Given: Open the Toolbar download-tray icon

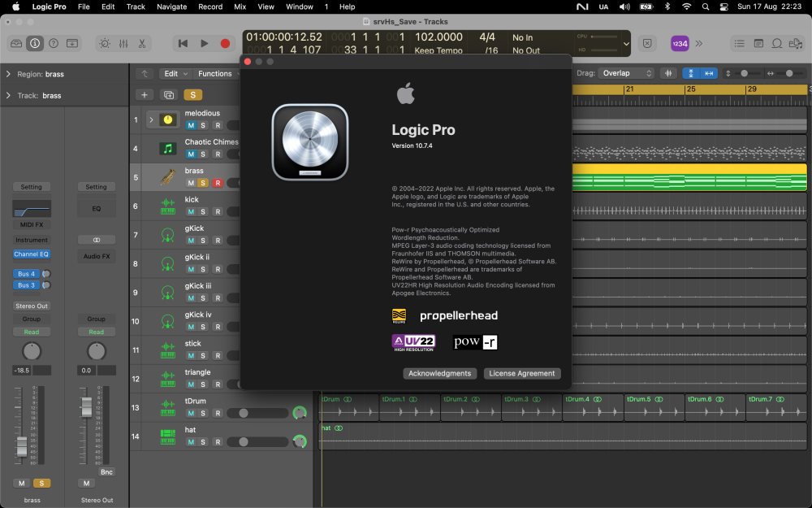Looking at the screenshot, I should 72,44.
